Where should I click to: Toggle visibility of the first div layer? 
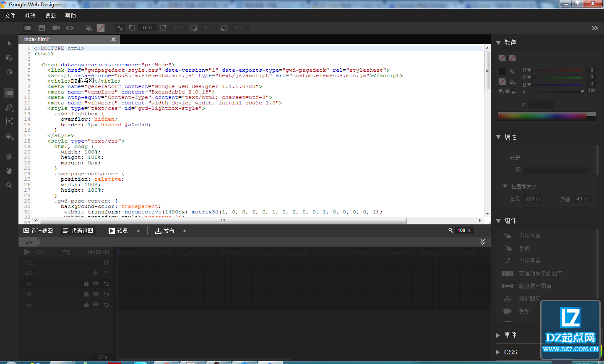96,283
